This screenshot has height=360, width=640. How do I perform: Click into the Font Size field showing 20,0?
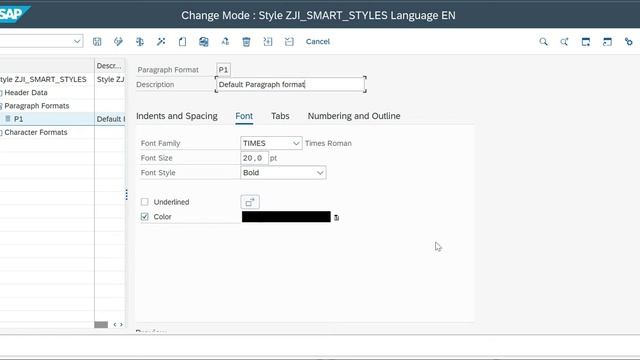[254, 158]
